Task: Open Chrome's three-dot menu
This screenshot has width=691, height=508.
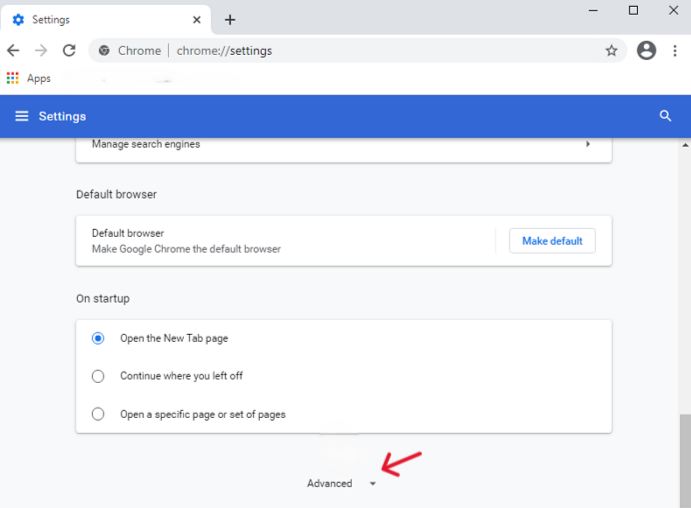Action: 675,51
